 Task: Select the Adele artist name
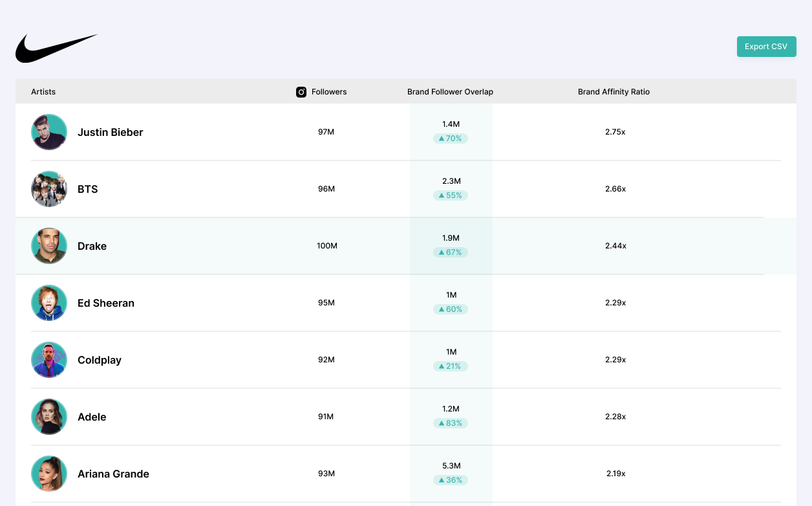pyautogui.click(x=92, y=417)
